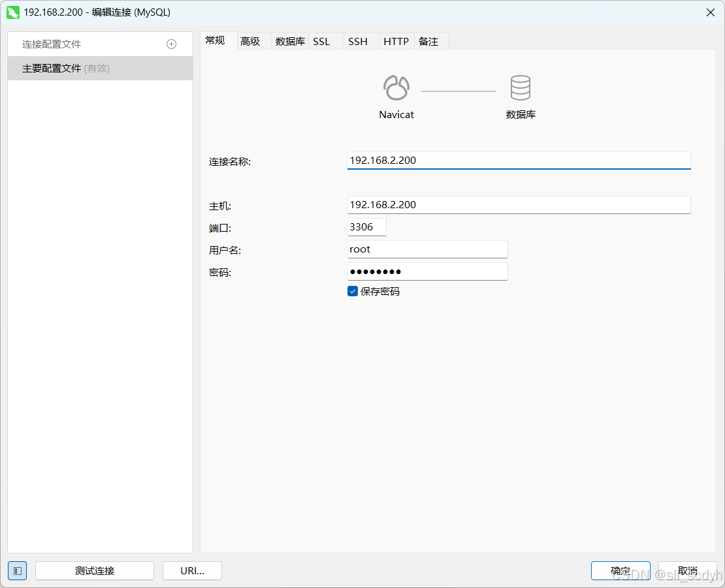This screenshot has width=725, height=588.
Task: Cancel with the 取消 button
Action: coord(688,571)
